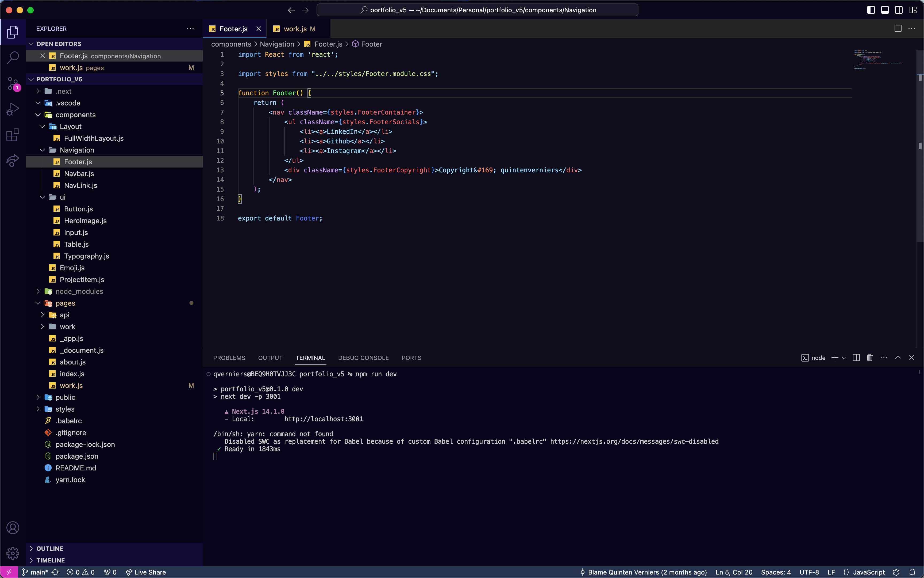The width and height of the screenshot is (924, 578).
Task: Synchronize changes icon in status bar
Action: point(55,572)
